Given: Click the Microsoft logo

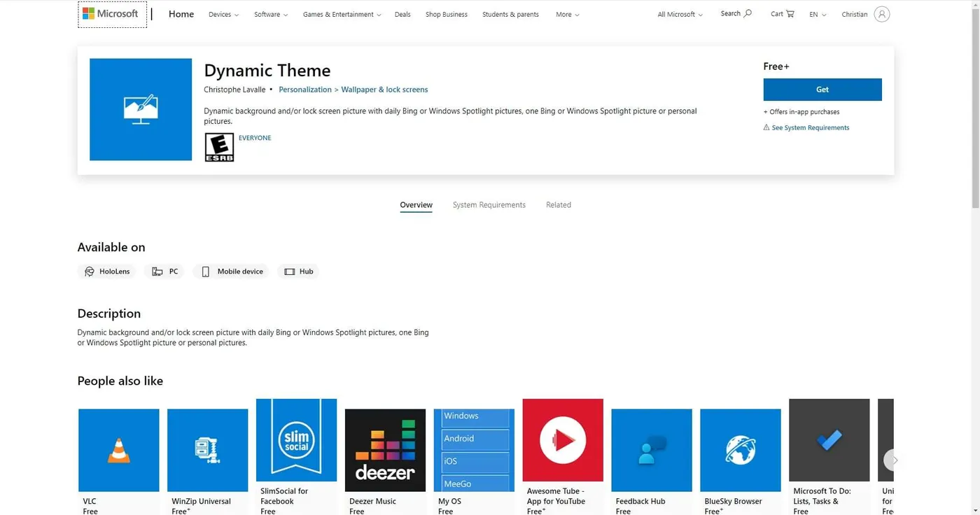Looking at the screenshot, I should (x=111, y=14).
